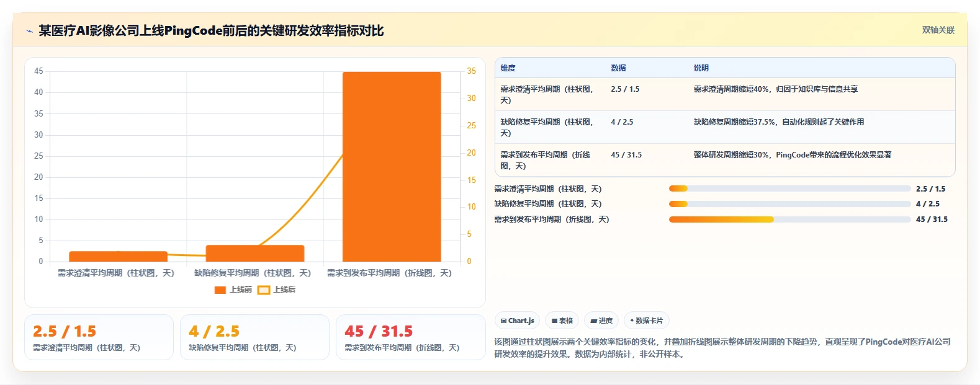The height and width of the screenshot is (385, 980).
Task: Open the 45 / 31.5 data card
Action: coord(410,337)
